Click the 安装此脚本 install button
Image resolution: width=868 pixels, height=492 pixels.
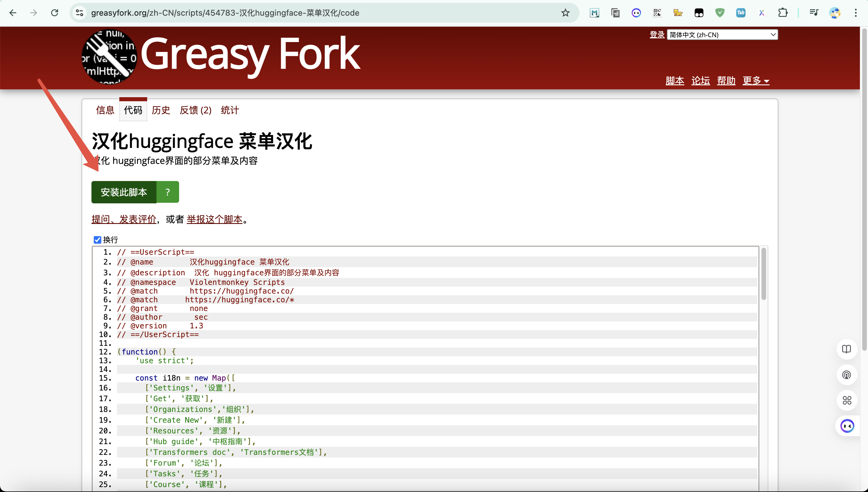[124, 192]
